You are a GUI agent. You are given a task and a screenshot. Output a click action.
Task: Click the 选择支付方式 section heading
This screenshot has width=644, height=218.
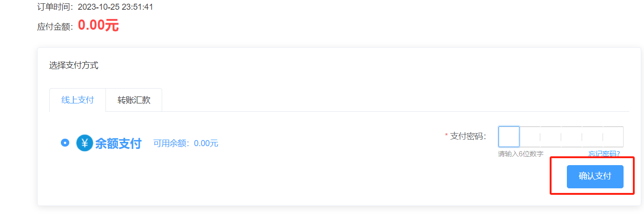[74, 65]
